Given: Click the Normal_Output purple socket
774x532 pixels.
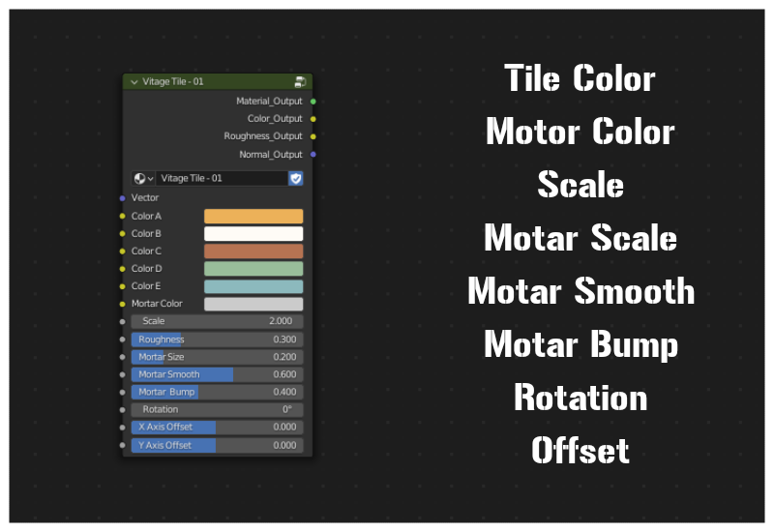Looking at the screenshot, I should pos(313,155).
